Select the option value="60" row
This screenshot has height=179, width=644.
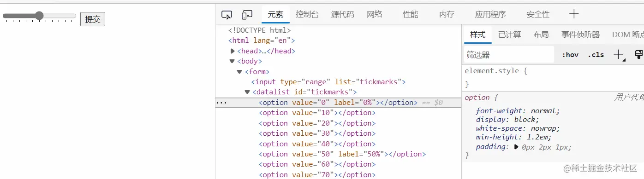click(317, 164)
